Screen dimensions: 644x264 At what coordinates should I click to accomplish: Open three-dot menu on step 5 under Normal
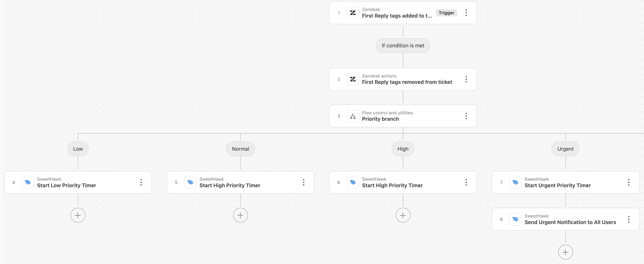(304, 183)
